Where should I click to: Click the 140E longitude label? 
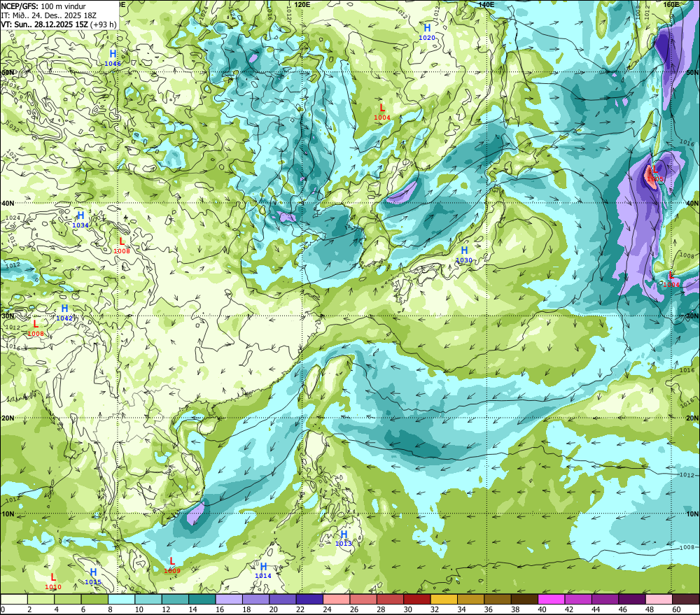coord(486,4)
